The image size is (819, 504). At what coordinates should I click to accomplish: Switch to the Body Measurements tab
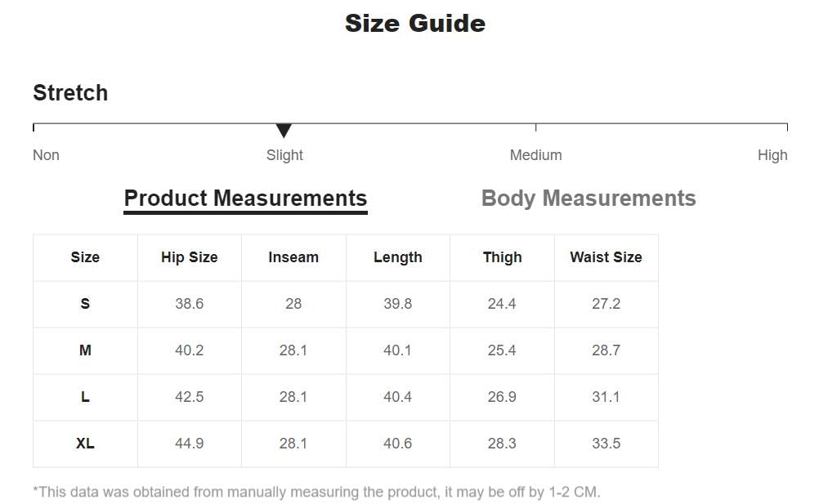pos(589,198)
